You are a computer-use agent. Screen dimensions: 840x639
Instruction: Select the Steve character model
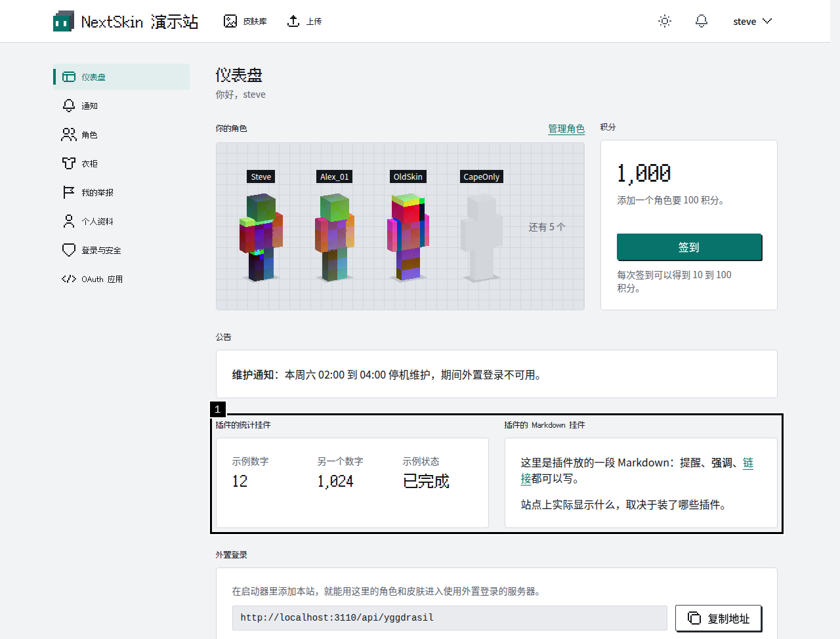tap(261, 236)
